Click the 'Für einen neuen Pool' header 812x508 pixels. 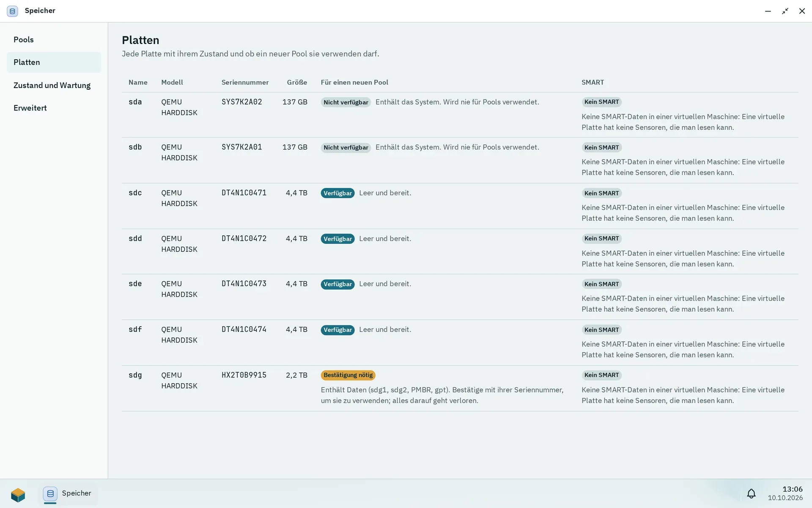coord(354,83)
